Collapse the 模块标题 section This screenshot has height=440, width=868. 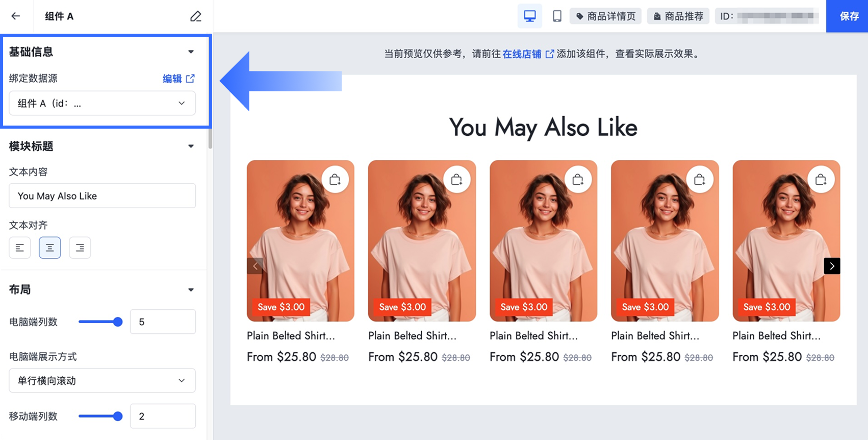(x=191, y=146)
